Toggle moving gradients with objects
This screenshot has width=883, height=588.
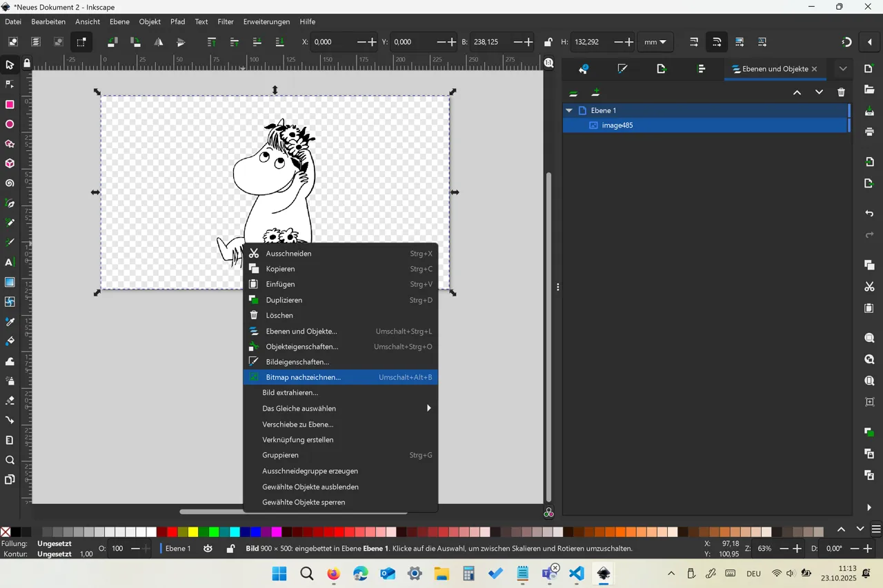coord(740,42)
